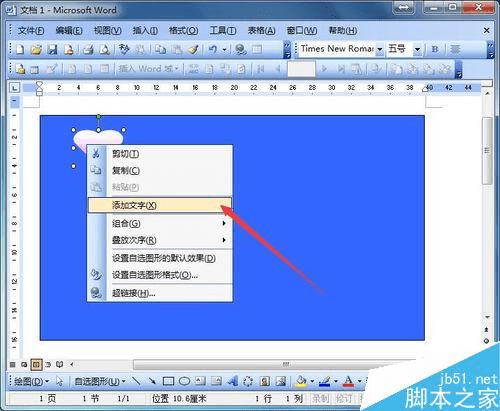Select the Arrow drawing tool

[152, 381]
